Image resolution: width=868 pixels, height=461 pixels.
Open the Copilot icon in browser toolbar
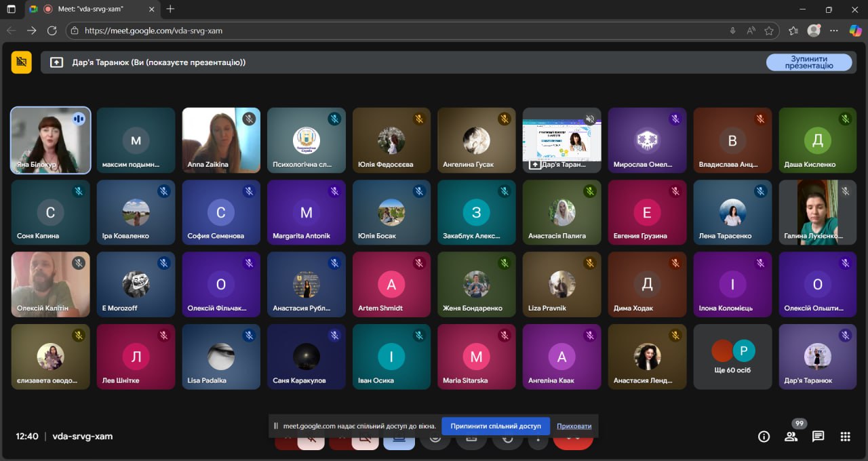855,31
